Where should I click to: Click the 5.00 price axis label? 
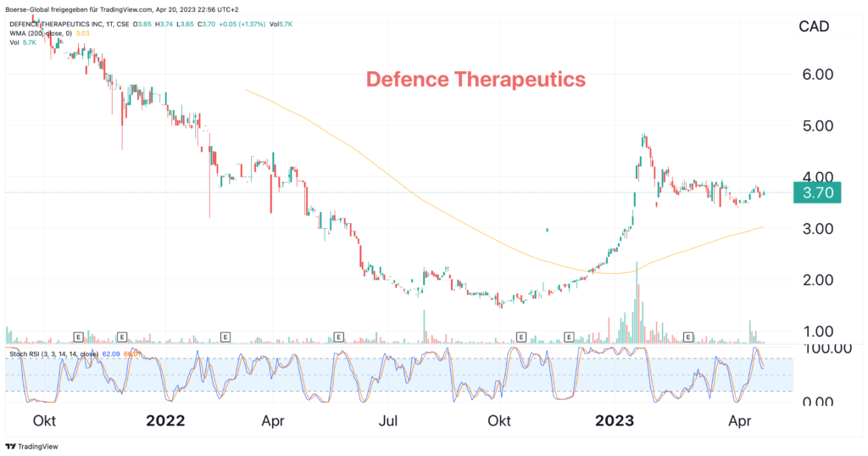pyautogui.click(x=818, y=125)
